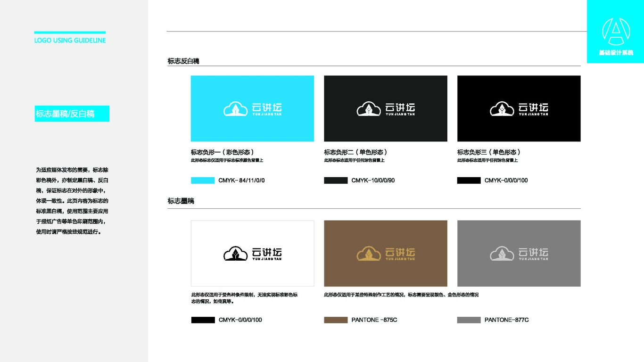
Task: Click the 标志负形二（单色形态）caption
Action: (356, 152)
